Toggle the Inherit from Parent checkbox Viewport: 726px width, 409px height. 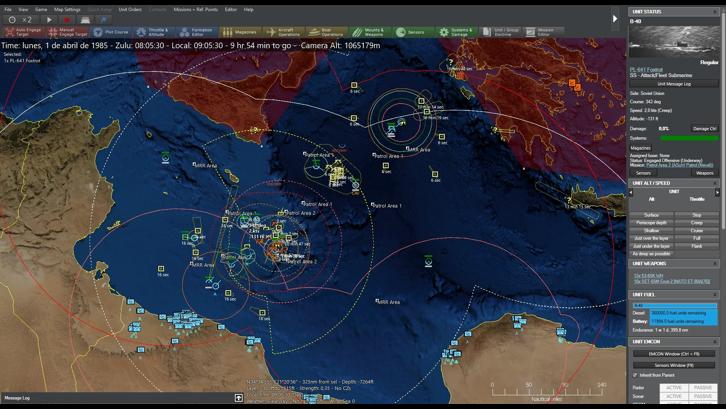pyautogui.click(x=635, y=375)
